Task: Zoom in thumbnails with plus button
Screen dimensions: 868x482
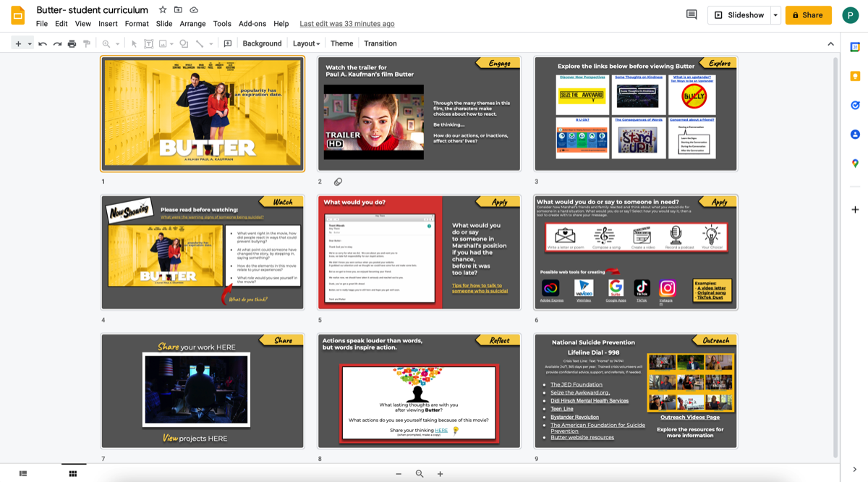Action: [440, 473]
